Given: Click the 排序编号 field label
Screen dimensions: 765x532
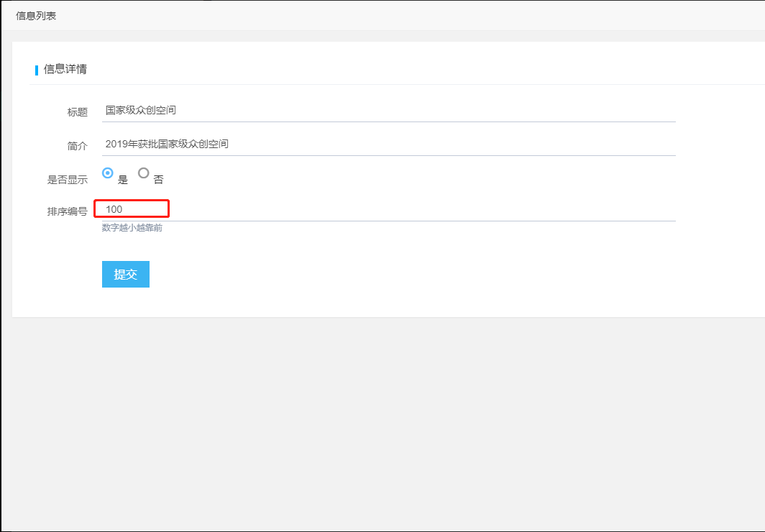Looking at the screenshot, I should [67, 211].
